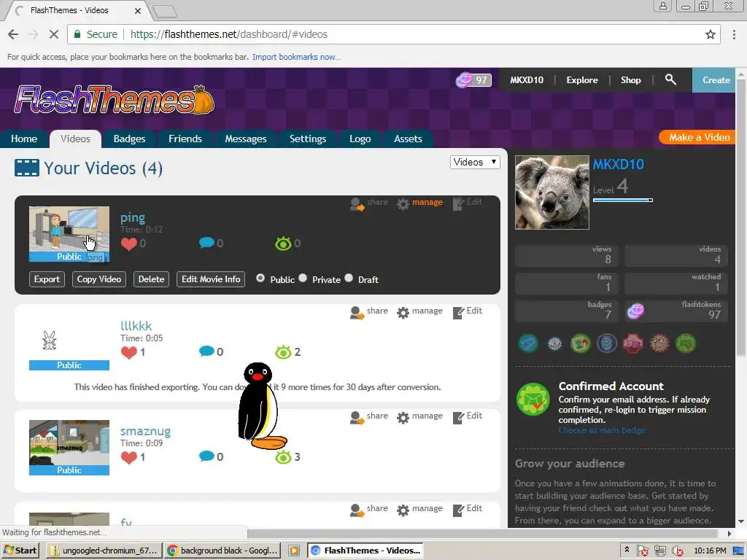Delete the ping video

click(151, 279)
